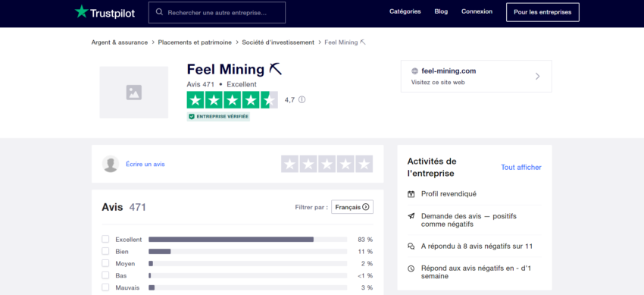Viewport: 644px width, 295px height.
Task: Click the verified shield icon on Entreprise vérifiée badge
Action: [x=192, y=117]
